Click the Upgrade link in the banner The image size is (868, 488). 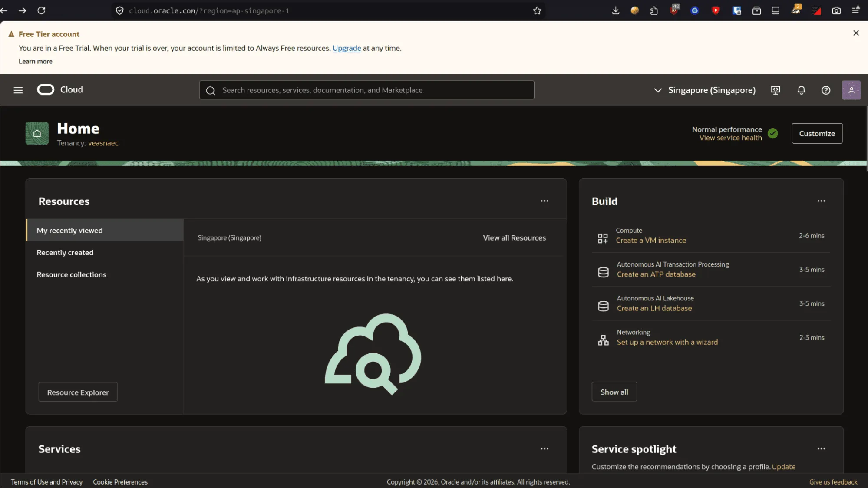click(x=347, y=48)
